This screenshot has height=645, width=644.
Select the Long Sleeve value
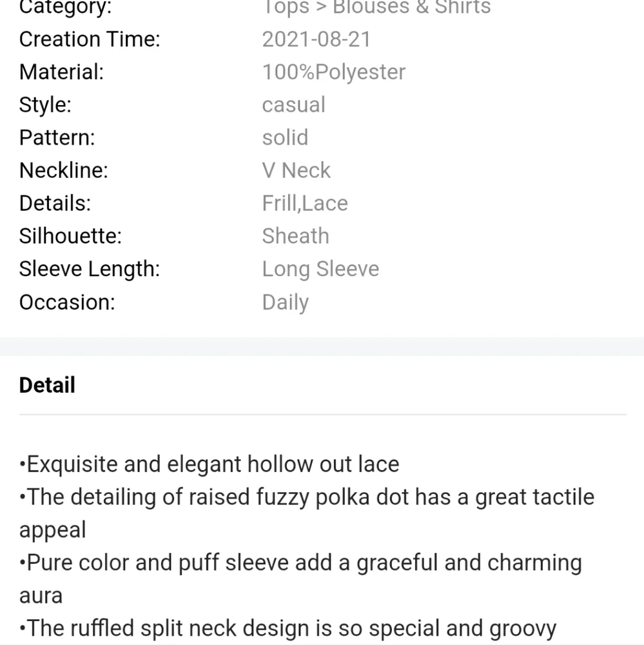click(x=320, y=270)
